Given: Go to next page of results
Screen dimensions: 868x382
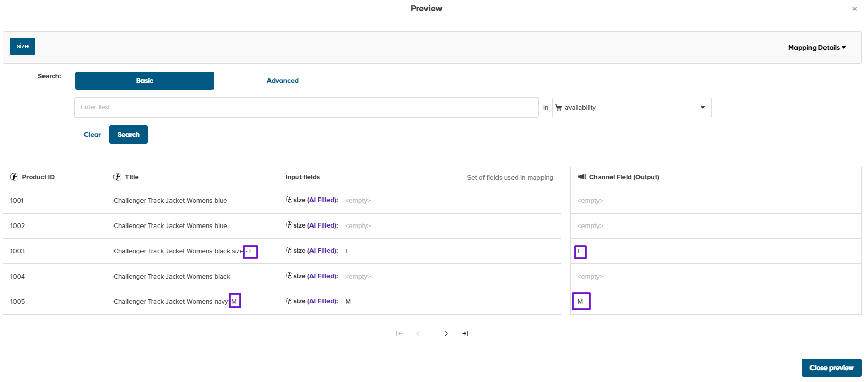Looking at the screenshot, I should click(x=446, y=334).
